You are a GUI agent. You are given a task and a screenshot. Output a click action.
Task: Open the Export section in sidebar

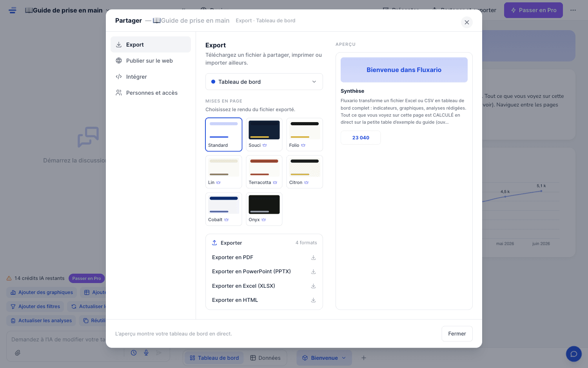click(x=151, y=45)
